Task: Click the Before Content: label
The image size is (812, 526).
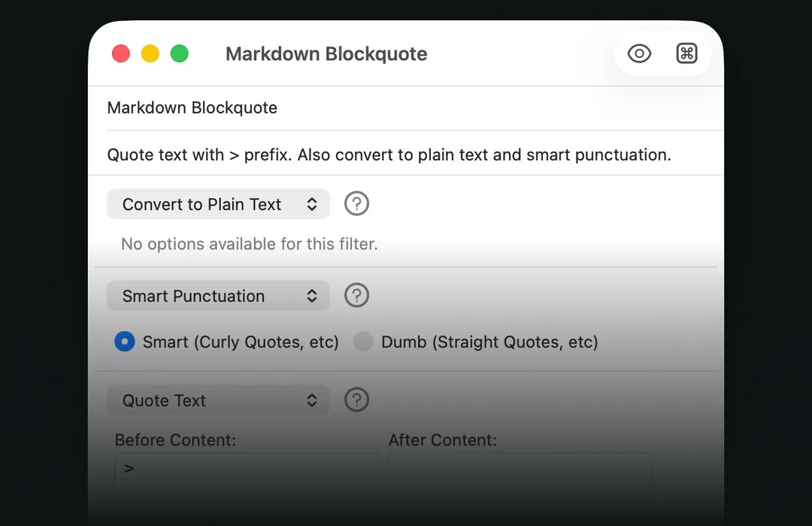Action: pyautogui.click(x=175, y=440)
